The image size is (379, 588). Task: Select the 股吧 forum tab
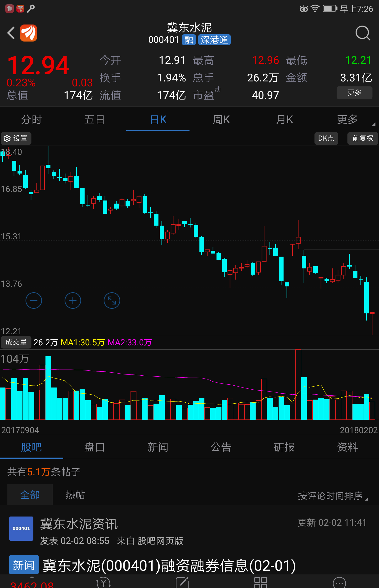32,447
